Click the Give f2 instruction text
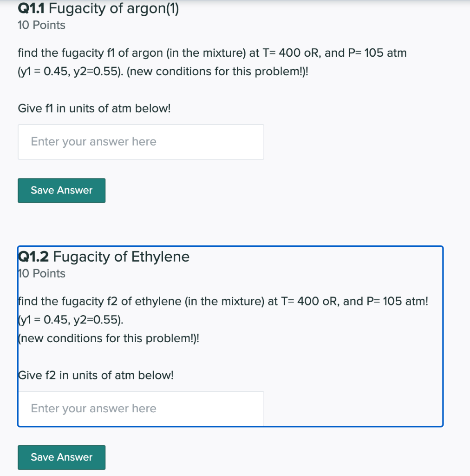The image size is (470, 476). click(95, 375)
